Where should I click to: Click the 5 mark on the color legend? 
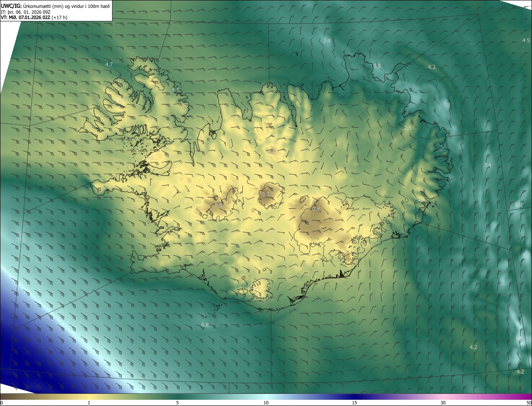click(x=177, y=403)
